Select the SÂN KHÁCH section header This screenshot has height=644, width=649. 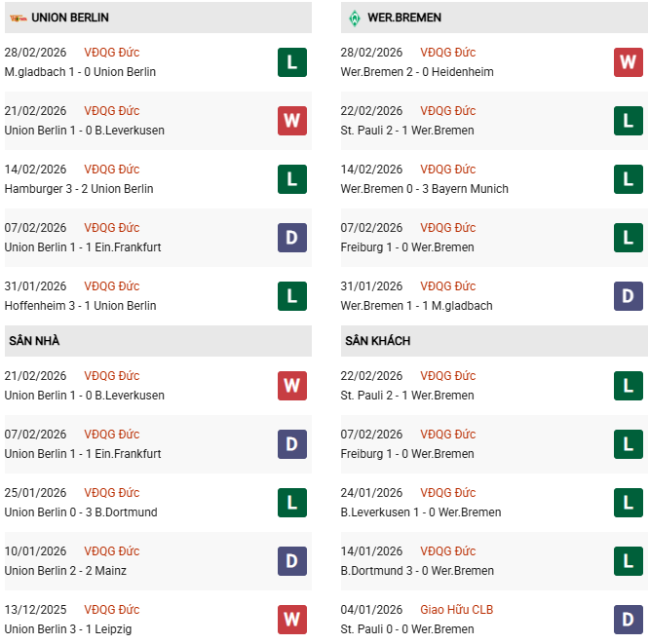point(377,341)
